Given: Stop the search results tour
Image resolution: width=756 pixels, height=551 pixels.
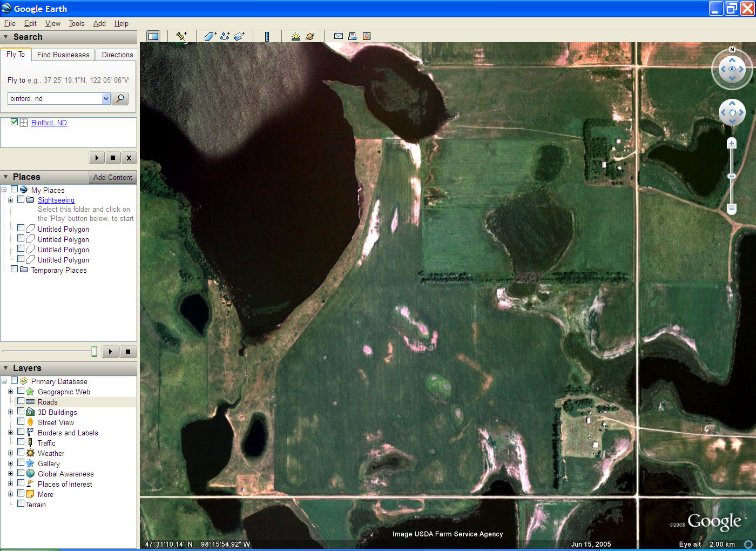Looking at the screenshot, I should (113, 158).
